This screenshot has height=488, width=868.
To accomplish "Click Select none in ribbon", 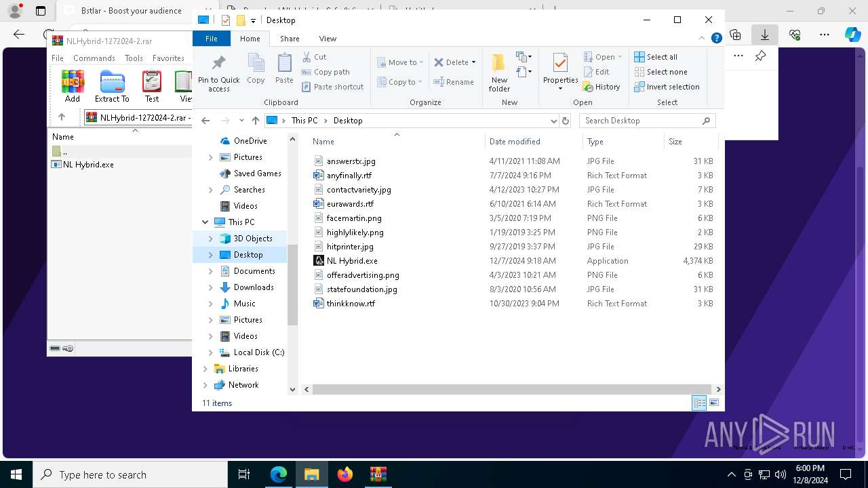I will click(660, 72).
